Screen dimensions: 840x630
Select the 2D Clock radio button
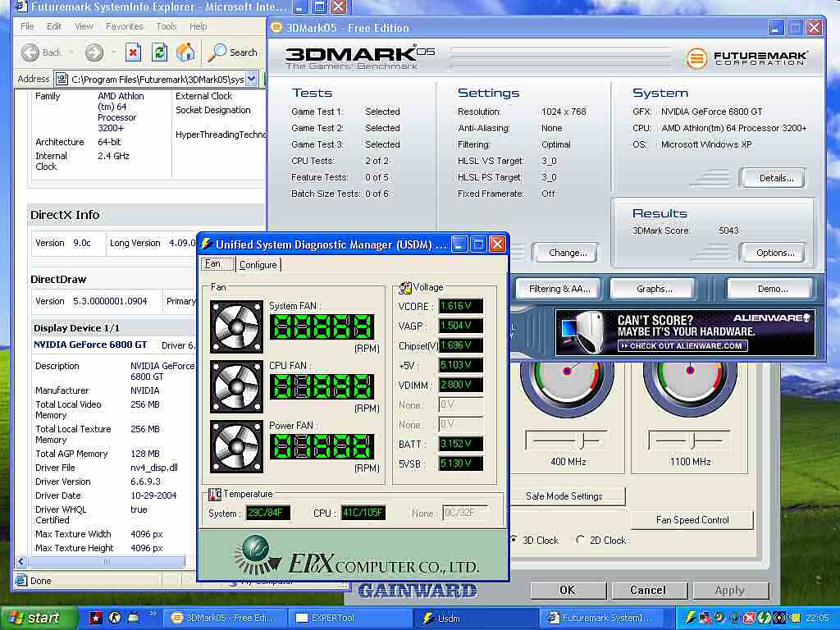click(581, 540)
